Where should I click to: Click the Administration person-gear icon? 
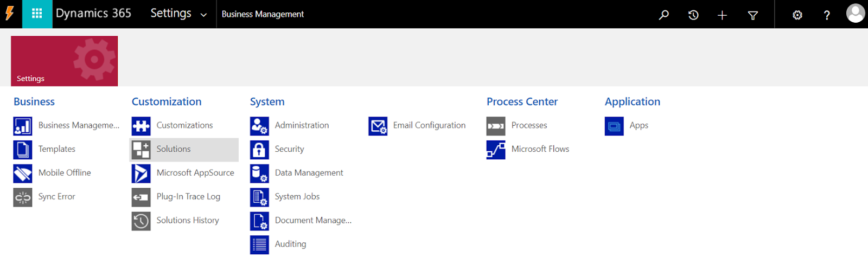[x=259, y=126]
